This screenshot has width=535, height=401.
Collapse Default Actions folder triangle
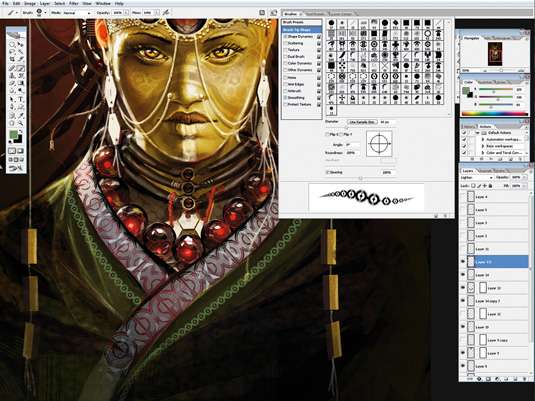(478, 133)
